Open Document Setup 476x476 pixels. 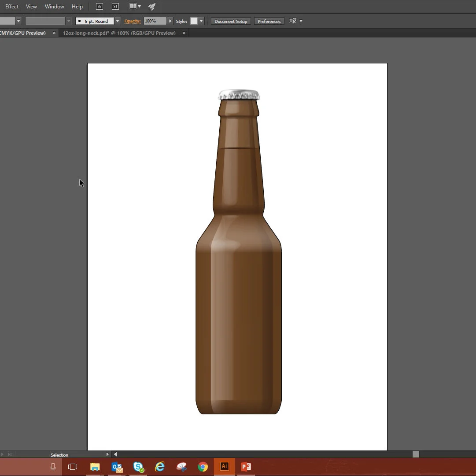click(231, 21)
